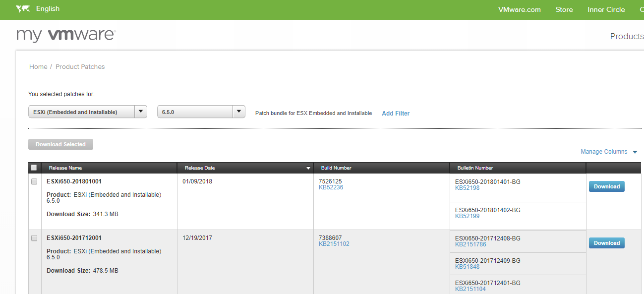Image resolution: width=644 pixels, height=294 pixels.
Task: Click build number 7526125
Action: click(x=330, y=181)
